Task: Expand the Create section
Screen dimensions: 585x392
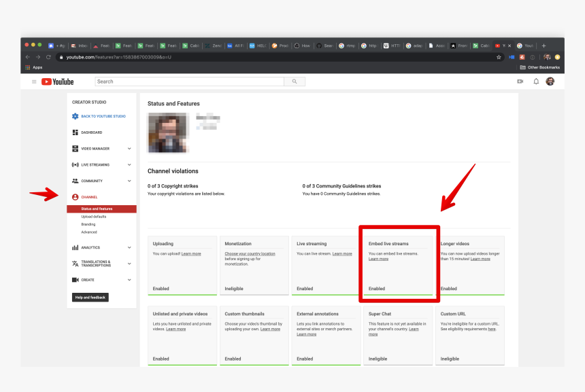Action: click(129, 280)
